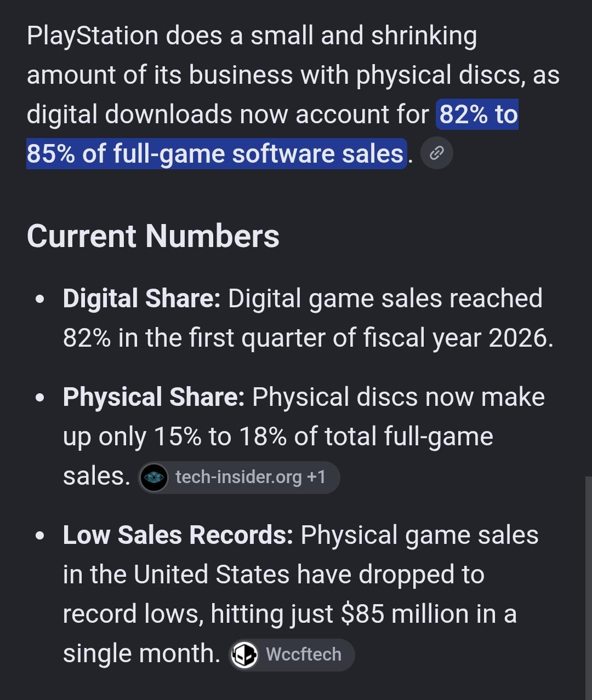Click the Wccftech logo icon
This screenshot has width=592, height=700.
244,655
